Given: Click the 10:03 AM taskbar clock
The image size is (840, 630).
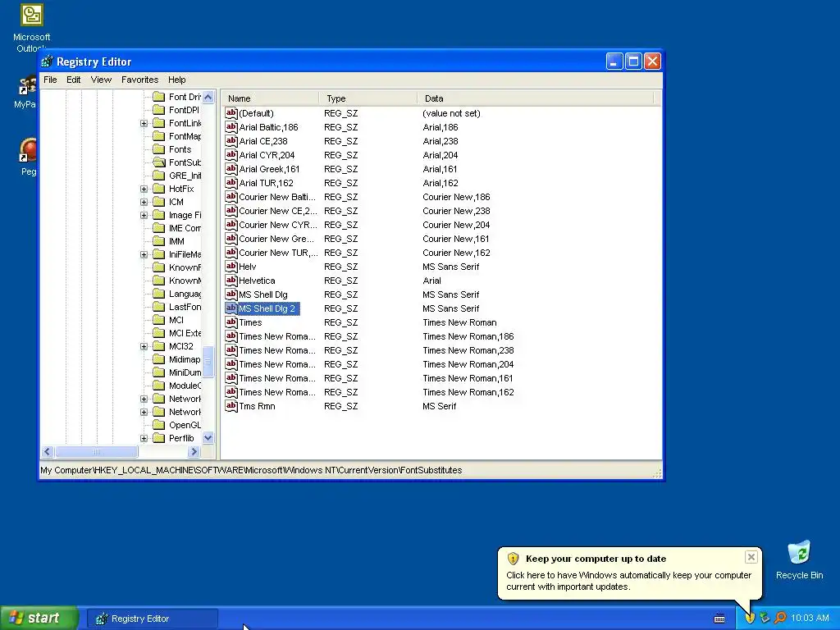Looking at the screenshot, I should 810,619.
